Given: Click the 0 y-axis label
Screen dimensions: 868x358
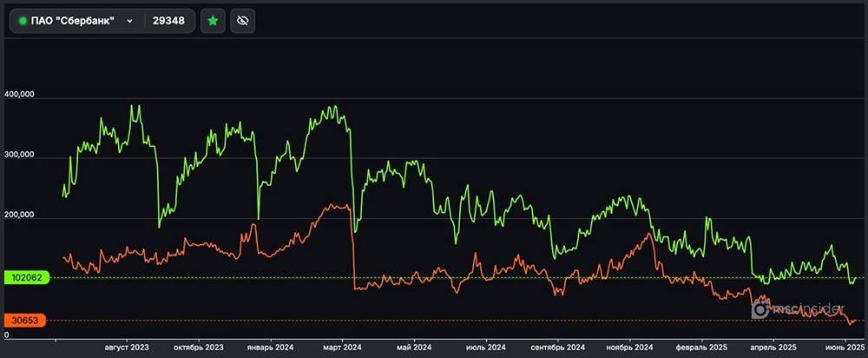Looking at the screenshot, I should click(7, 335).
